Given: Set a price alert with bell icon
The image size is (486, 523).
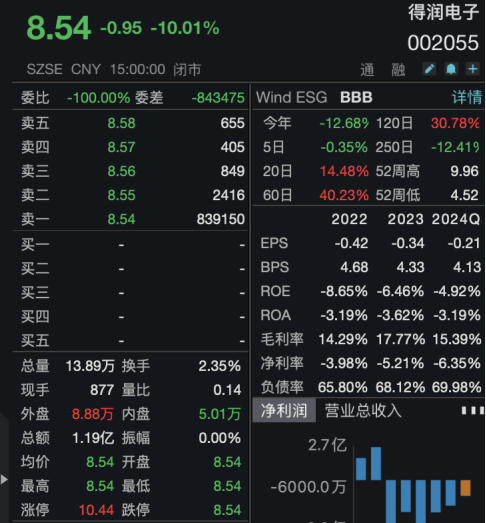Looking at the screenshot, I should (451, 69).
